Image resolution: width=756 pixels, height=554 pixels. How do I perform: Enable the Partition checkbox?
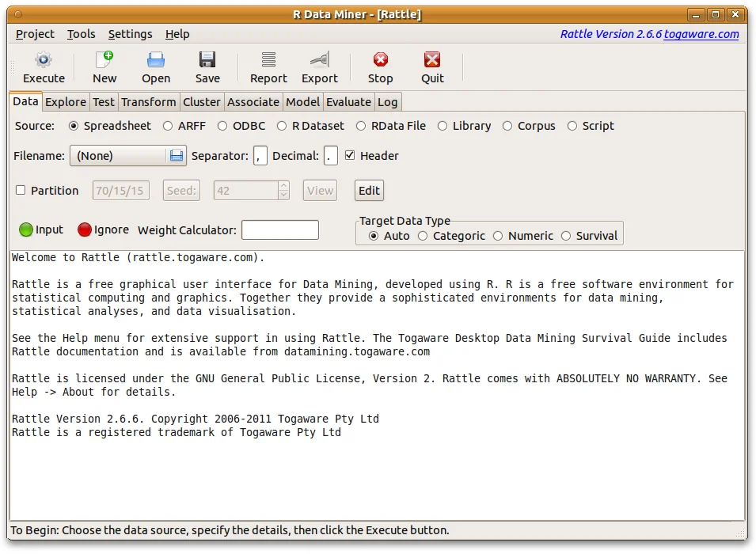(21, 190)
